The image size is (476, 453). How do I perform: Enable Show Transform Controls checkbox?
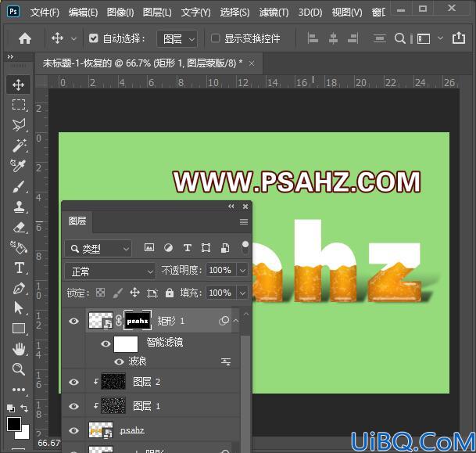click(215, 38)
